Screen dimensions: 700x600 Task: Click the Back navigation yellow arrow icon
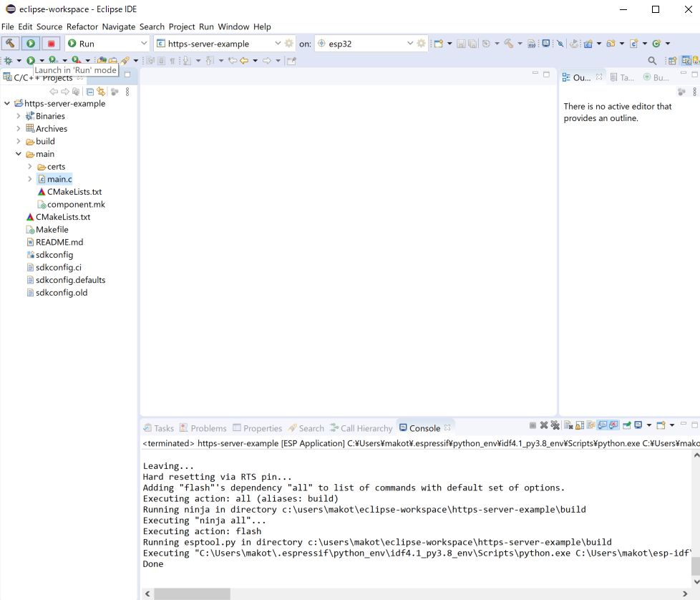(x=244, y=61)
